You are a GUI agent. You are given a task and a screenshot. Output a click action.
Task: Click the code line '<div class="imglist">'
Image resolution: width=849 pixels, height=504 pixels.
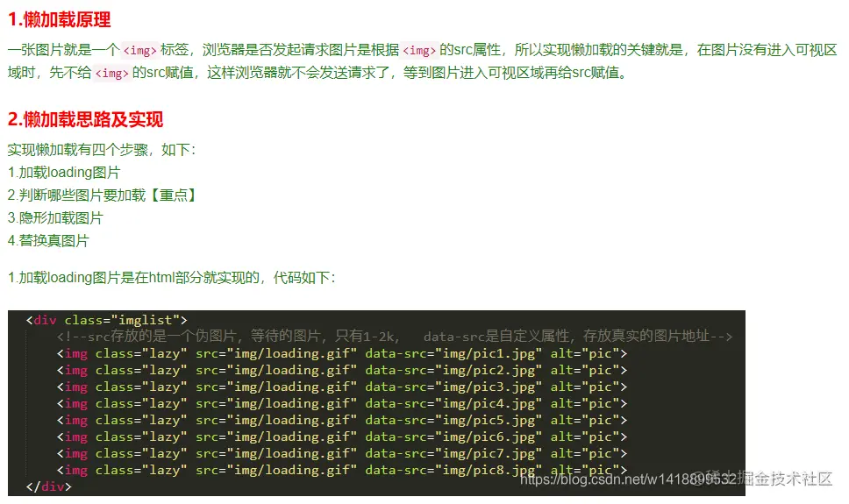click(x=107, y=320)
